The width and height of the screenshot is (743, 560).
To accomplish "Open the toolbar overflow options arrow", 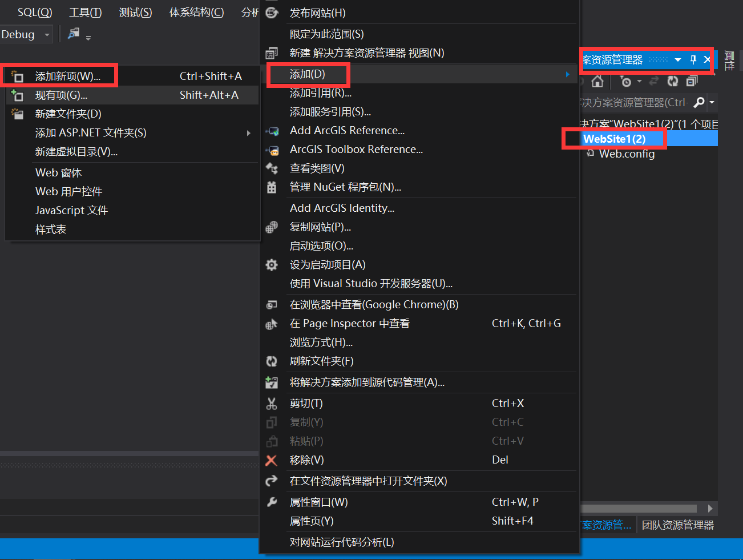I will [x=88, y=38].
